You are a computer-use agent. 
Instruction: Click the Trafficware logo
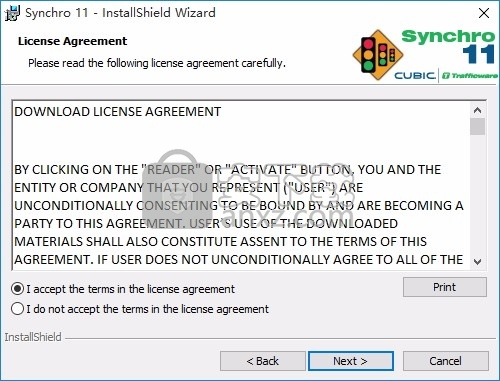click(470, 76)
